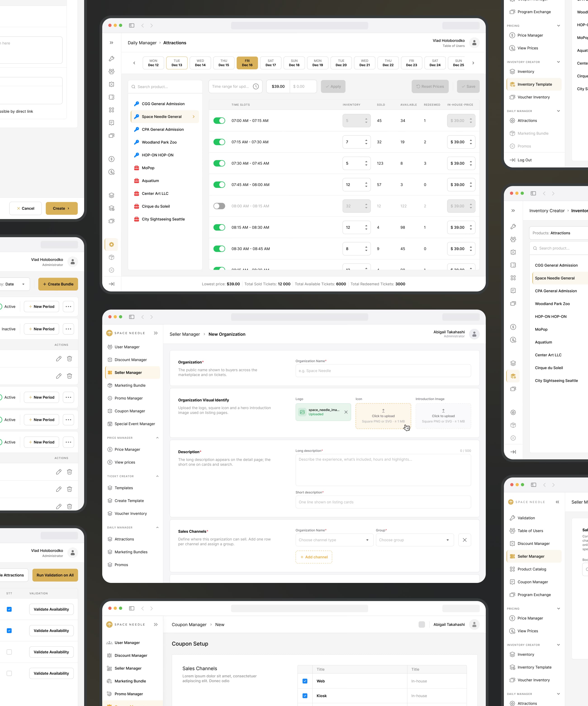The image size is (588, 706).
Task: Click the Icon upload box
Action: click(x=383, y=416)
